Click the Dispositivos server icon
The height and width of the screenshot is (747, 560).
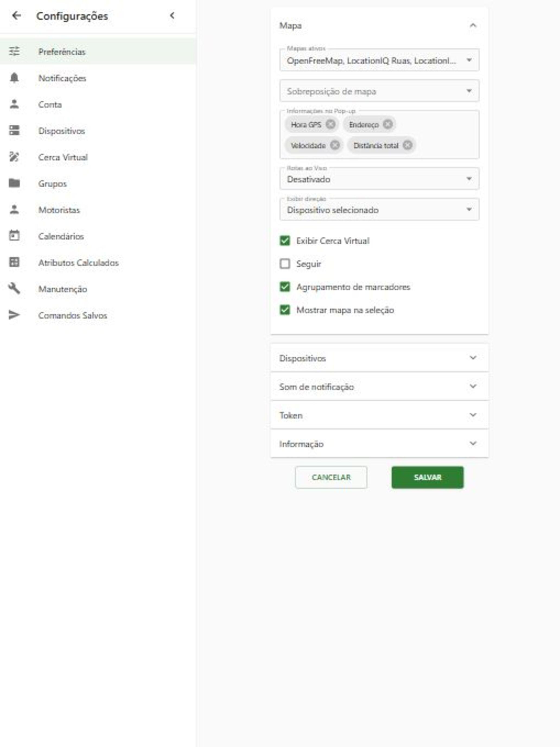[14, 130]
